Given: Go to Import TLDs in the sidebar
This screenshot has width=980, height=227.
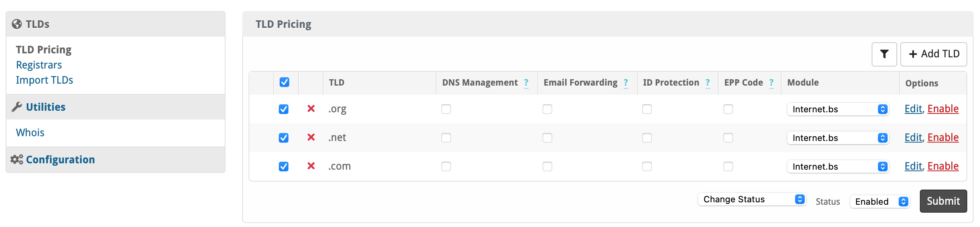Looking at the screenshot, I should [45, 80].
